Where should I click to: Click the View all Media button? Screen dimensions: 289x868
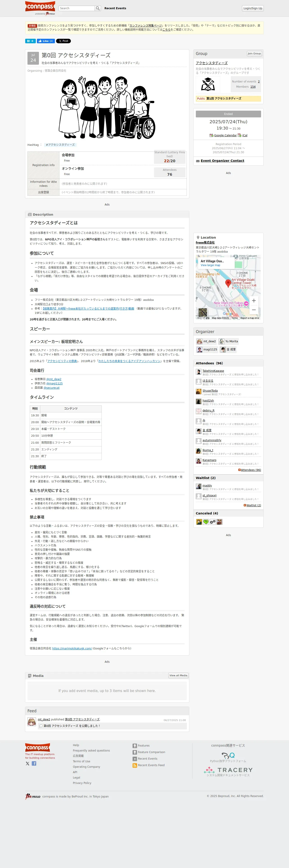coord(178,675)
